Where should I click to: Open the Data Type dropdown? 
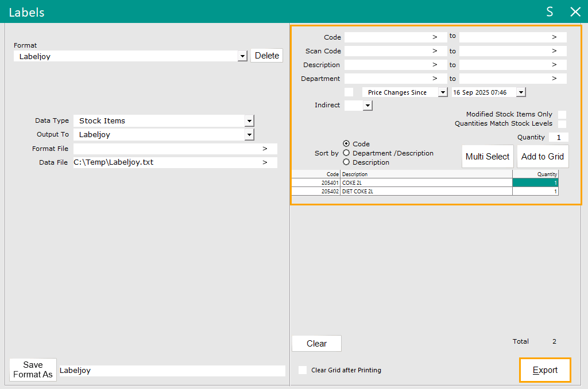click(249, 121)
